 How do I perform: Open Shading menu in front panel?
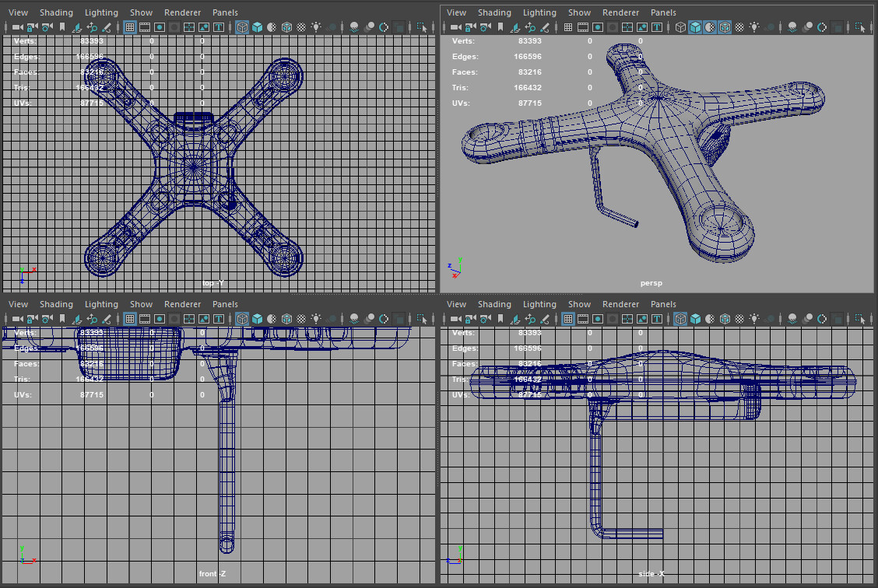tap(56, 304)
